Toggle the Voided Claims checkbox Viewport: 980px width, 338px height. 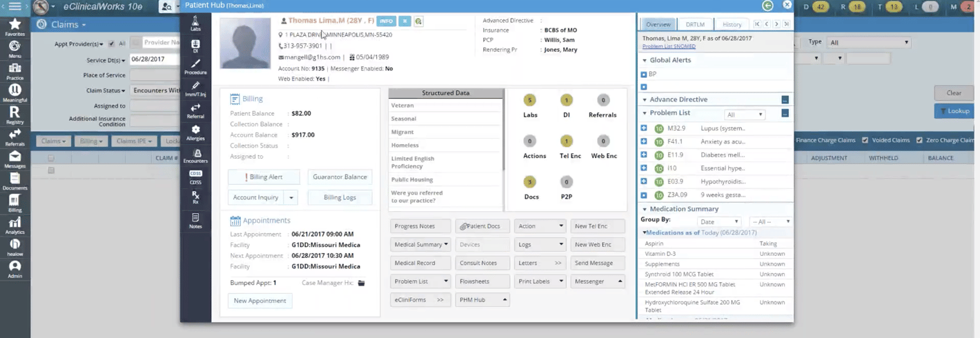point(865,140)
